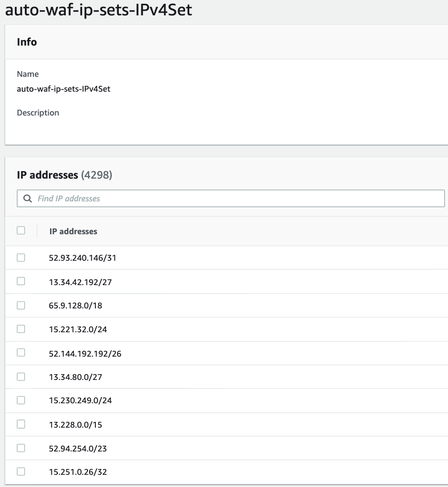
Task: Click the Info panel heading
Action: (x=27, y=42)
